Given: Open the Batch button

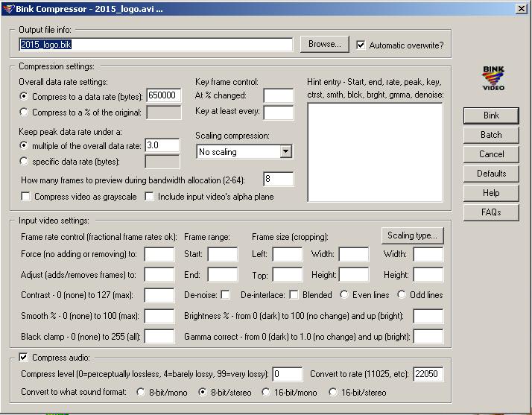Looking at the screenshot, I should tap(491, 135).
